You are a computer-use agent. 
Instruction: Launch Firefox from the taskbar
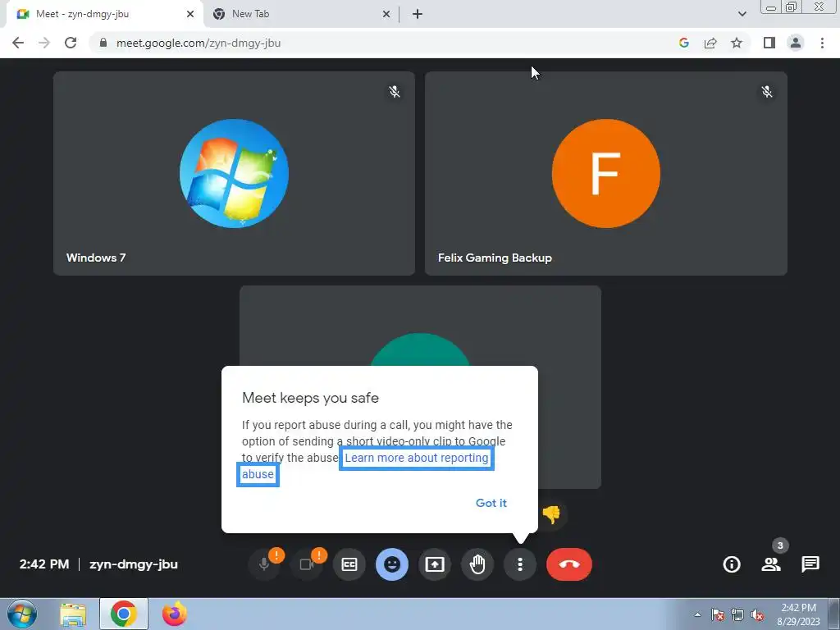pos(175,614)
